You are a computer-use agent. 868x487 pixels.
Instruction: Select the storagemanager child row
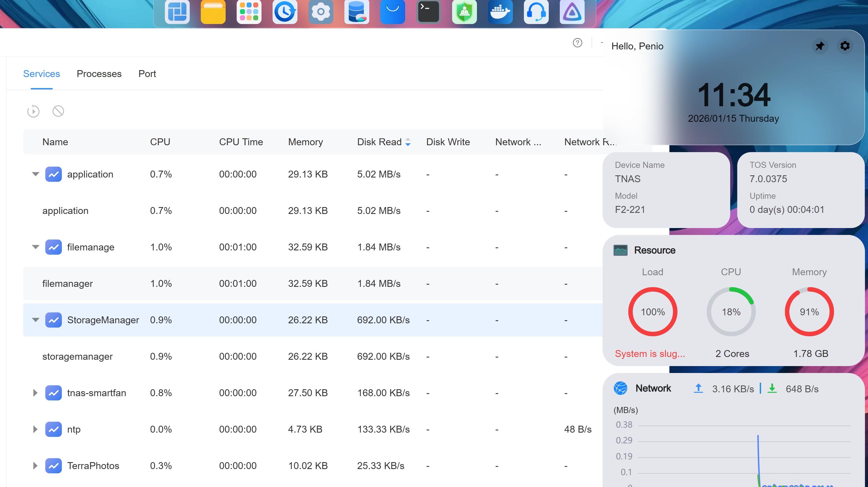(78, 356)
